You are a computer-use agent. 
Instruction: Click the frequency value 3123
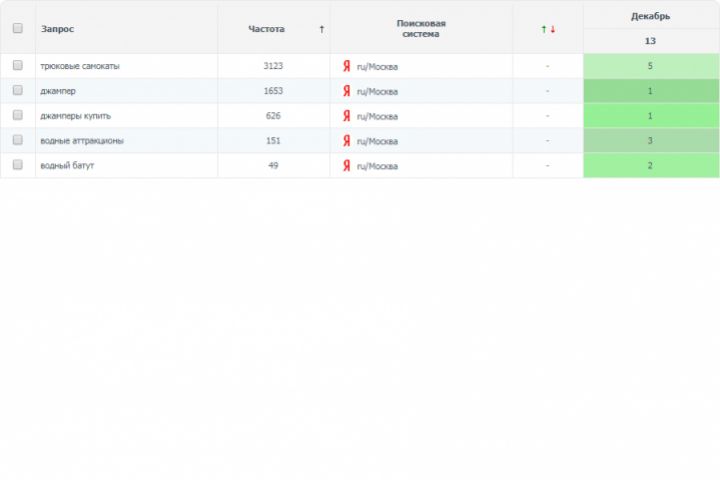(273, 66)
